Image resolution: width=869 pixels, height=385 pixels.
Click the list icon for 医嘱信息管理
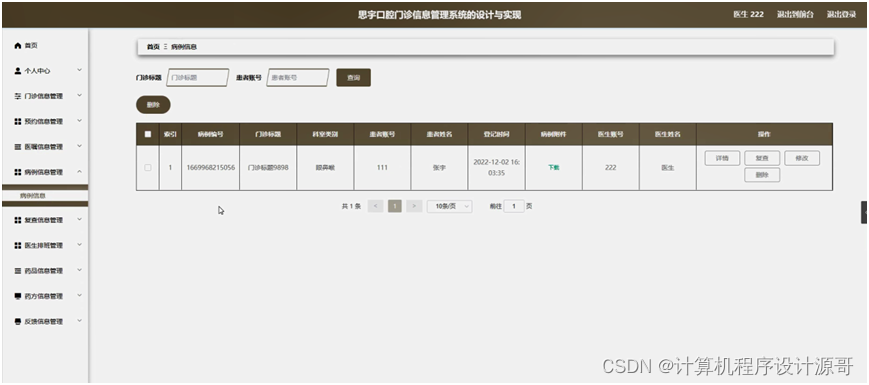point(18,147)
